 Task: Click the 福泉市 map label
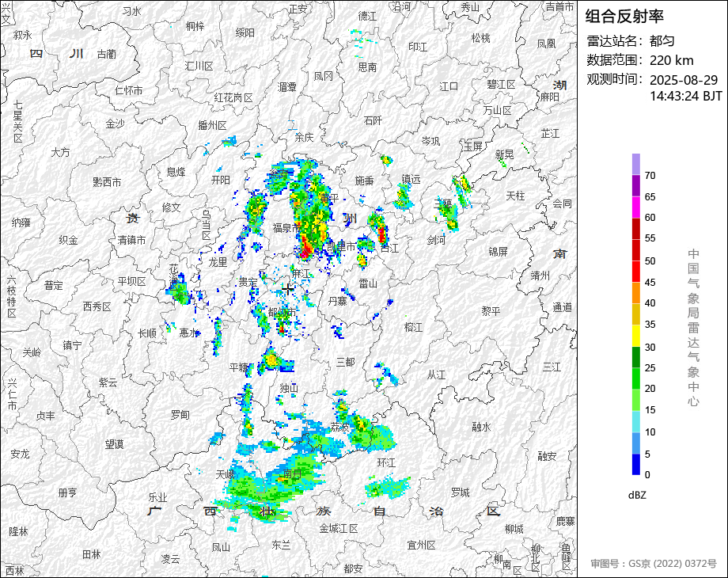286,228
